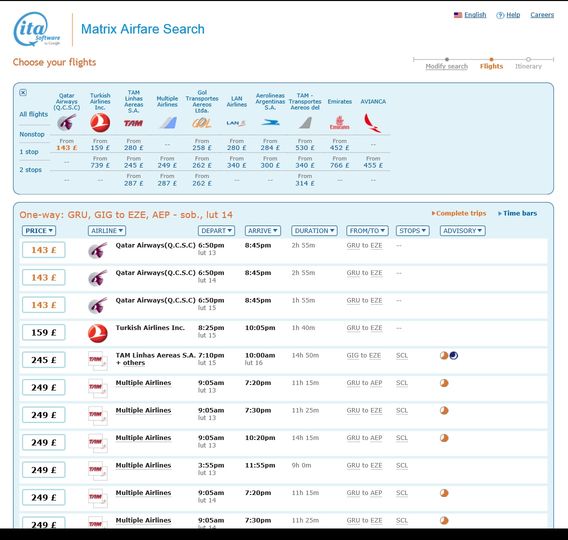Image resolution: width=568 pixels, height=540 pixels.
Task: Click the overnight advisory moon icon
Action: pyautogui.click(x=454, y=356)
